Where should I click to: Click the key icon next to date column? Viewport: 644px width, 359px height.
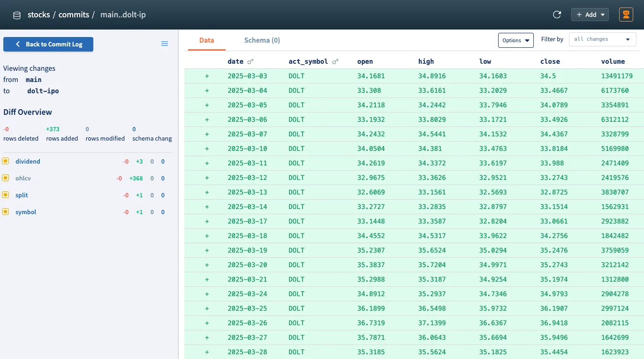tap(250, 61)
